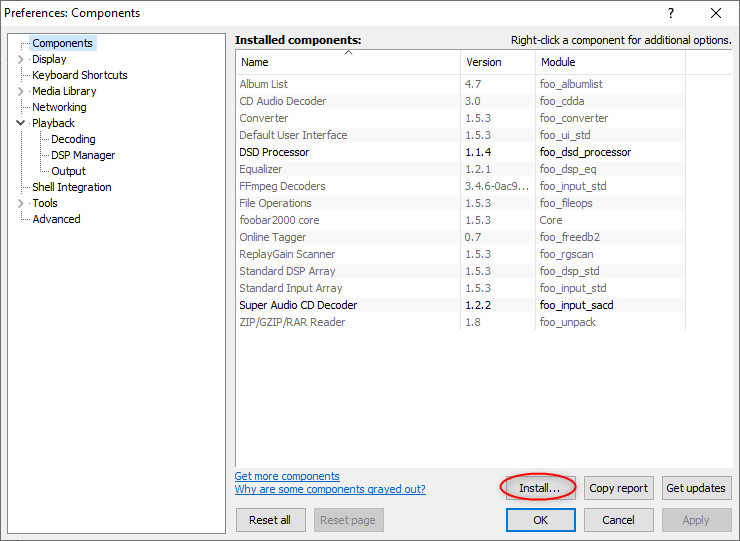
Task: Select Keyboard Shortcuts in sidebar
Action: (x=80, y=75)
